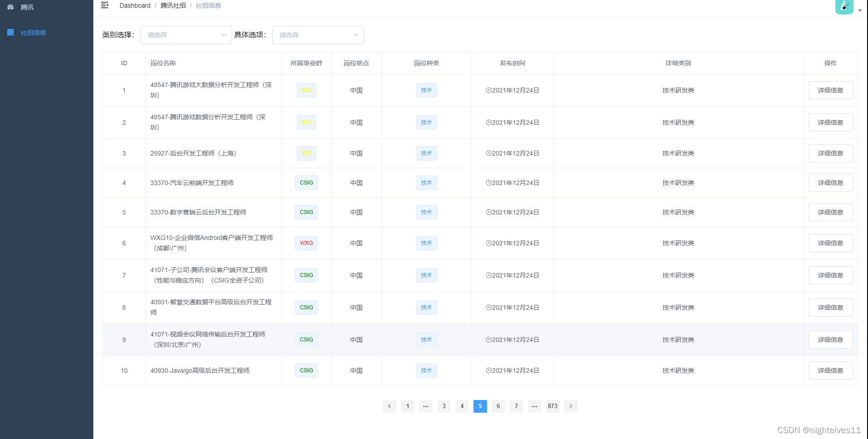Open 详细信息 for row 7 腾讯会议客户端
The height and width of the screenshot is (439, 868).
(830, 275)
